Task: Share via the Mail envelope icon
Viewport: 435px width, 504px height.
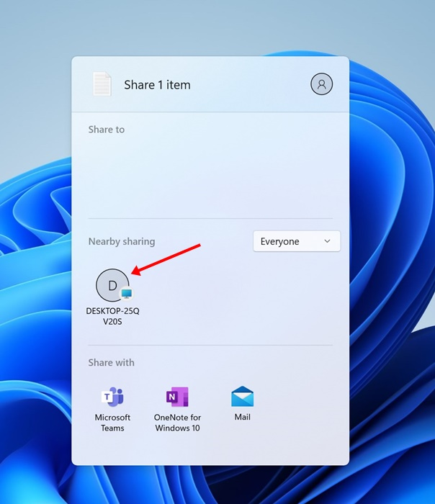Action: (x=242, y=397)
